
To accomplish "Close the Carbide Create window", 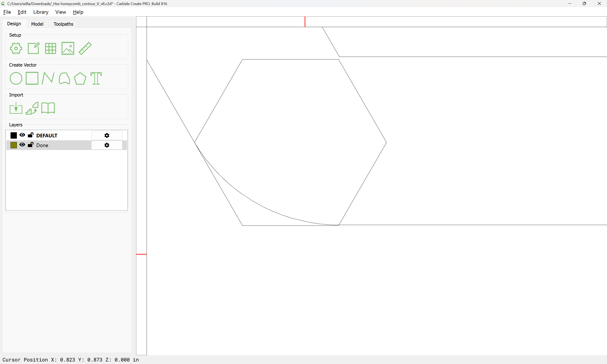I will pyautogui.click(x=599, y=4).
